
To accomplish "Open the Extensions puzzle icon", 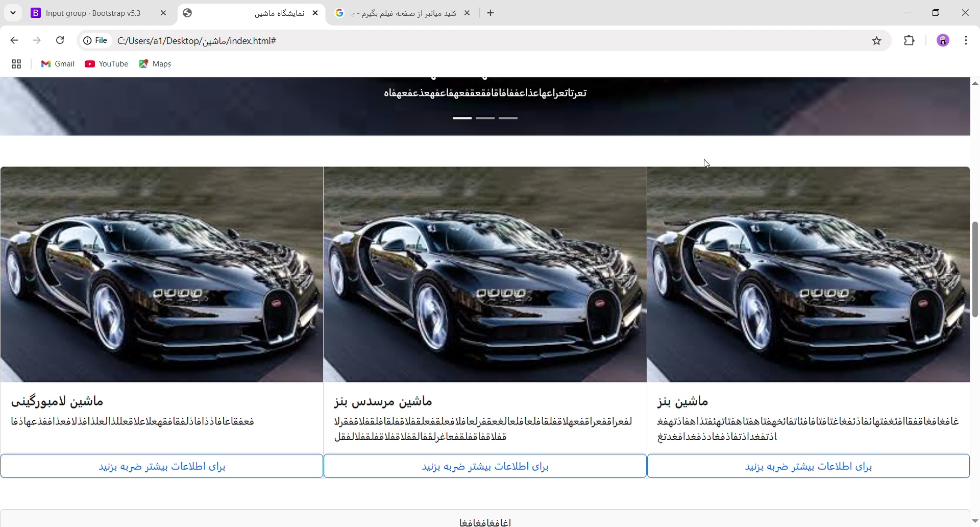I will [x=910, y=40].
